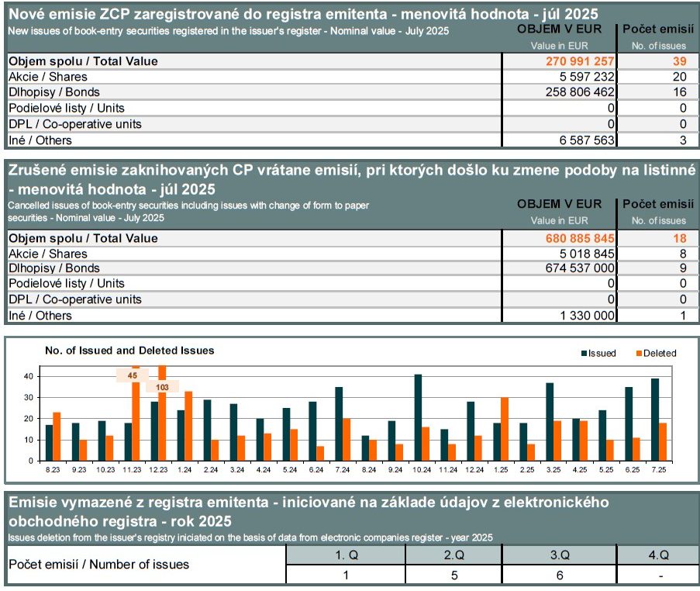Select cancelled issues total count 18
The height and width of the screenshot is (591, 700).
[x=680, y=238]
